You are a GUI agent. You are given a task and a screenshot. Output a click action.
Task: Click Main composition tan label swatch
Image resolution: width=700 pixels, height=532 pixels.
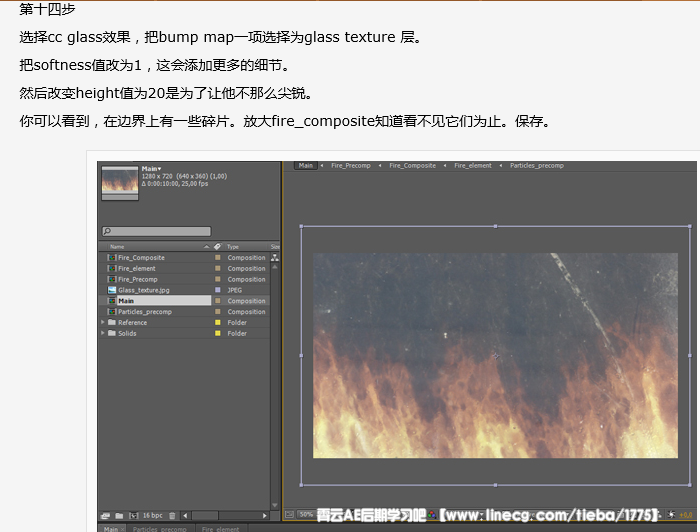[217, 301]
